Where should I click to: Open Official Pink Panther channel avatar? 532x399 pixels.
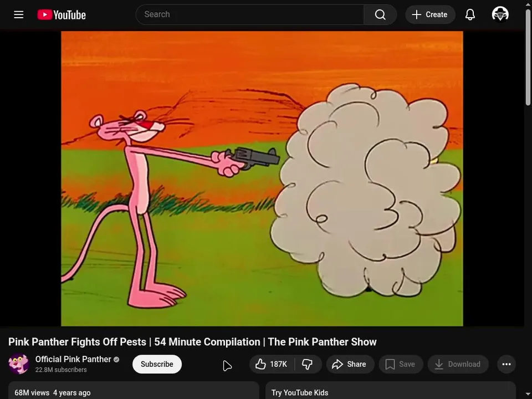coord(19,364)
